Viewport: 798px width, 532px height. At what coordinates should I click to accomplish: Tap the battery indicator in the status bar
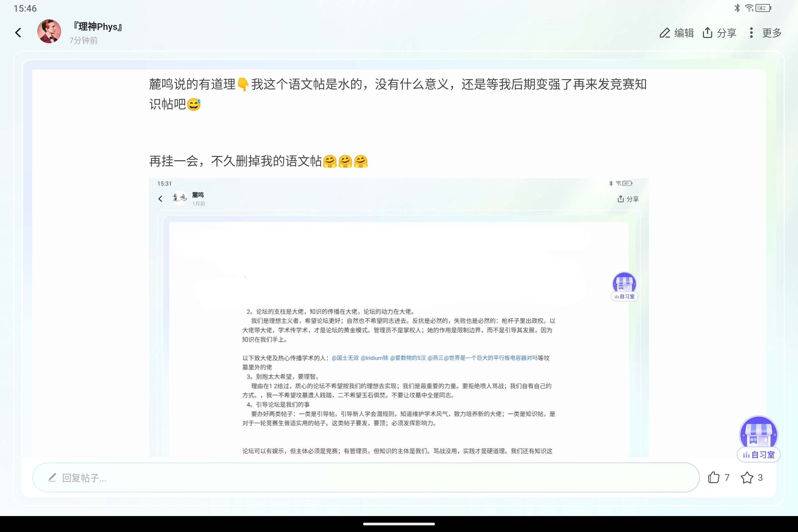tap(762, 8)
